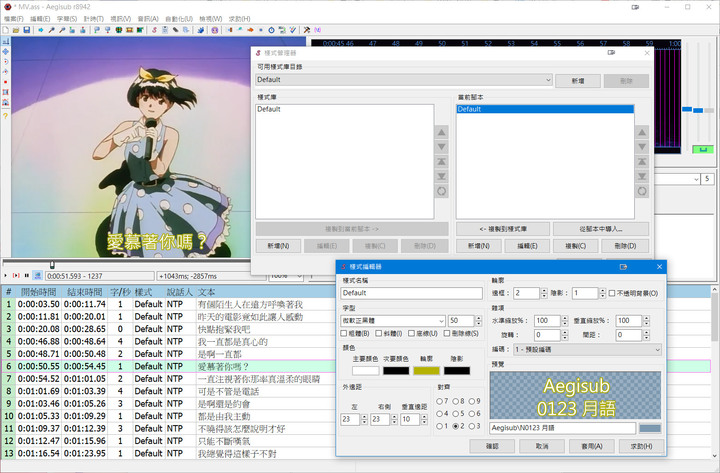
Task: Click the shadow depth 1 spinner arrows
Action: click(602, 293)
